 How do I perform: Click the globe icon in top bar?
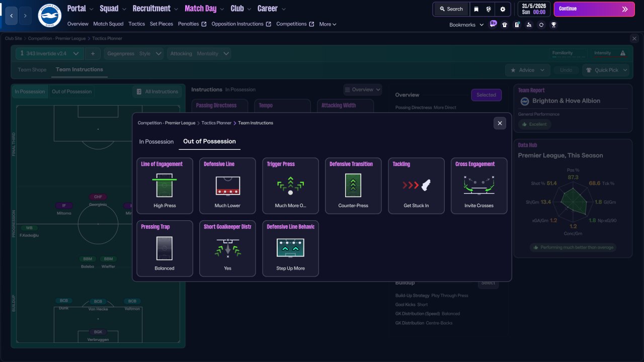coord(488,9)
